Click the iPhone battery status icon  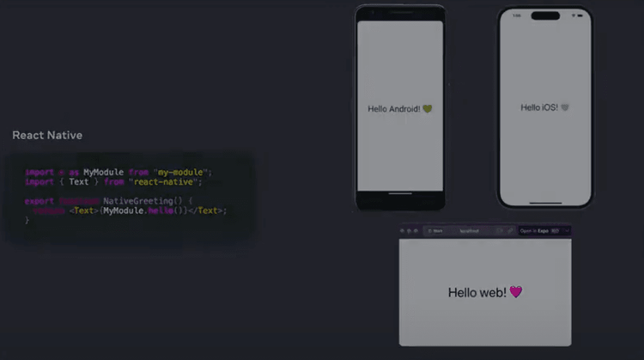580,15
